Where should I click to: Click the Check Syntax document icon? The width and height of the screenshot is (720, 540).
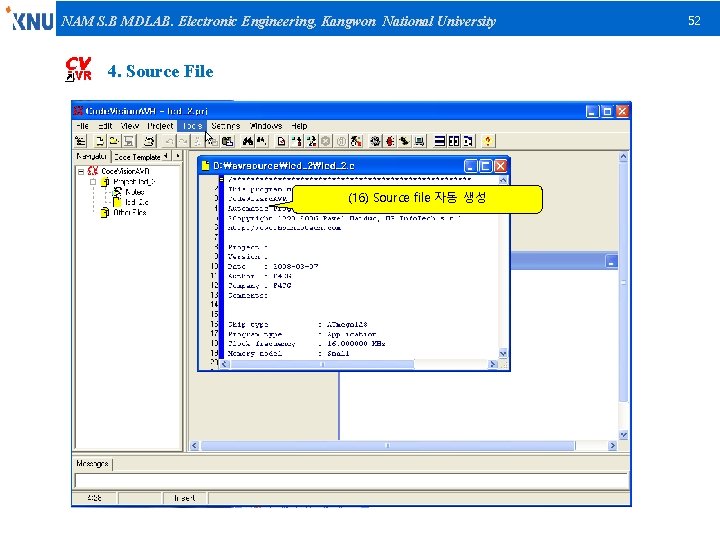tap(281, 141)
